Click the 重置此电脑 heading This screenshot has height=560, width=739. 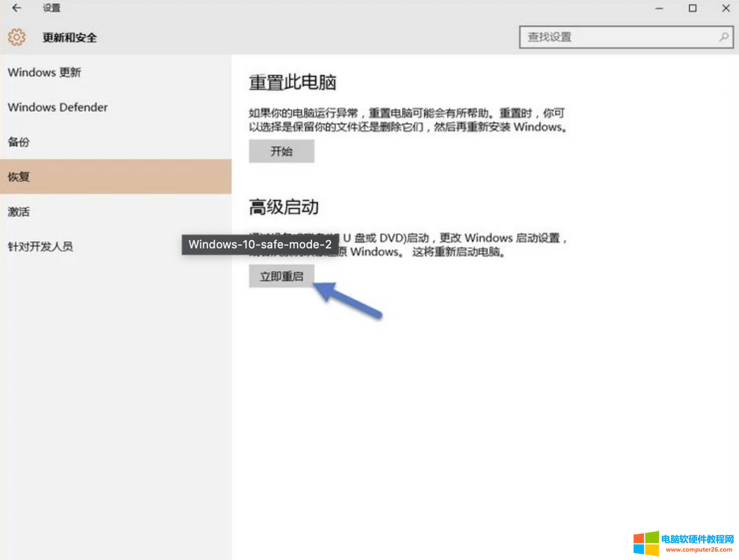pyautogui.click(x=292, y=82)
